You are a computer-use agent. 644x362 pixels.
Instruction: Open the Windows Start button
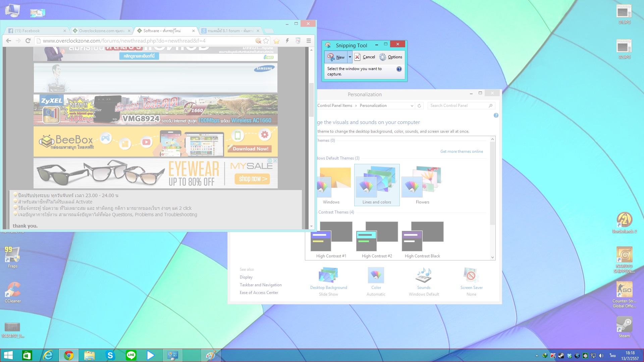(x=8, y=355)
